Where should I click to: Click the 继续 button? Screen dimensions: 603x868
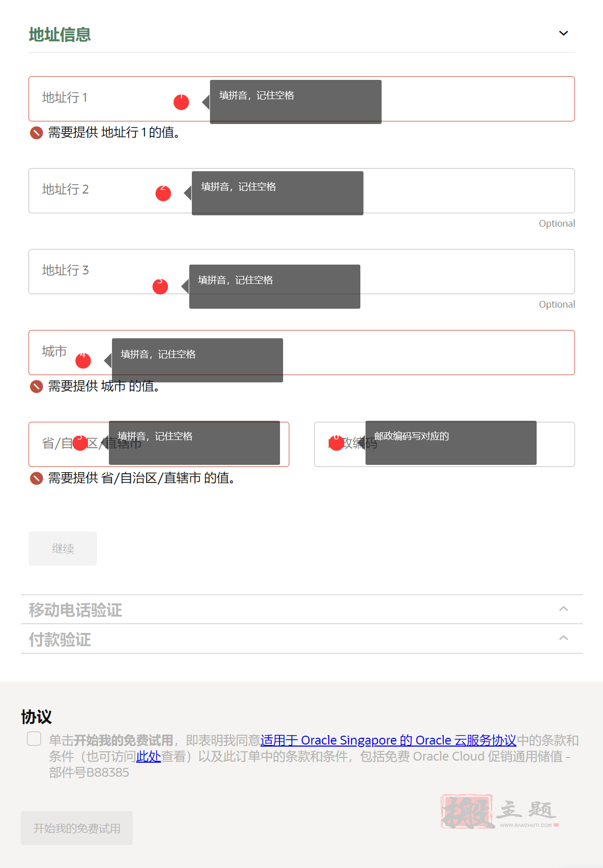pyautogui.click(x=63, y=548)
